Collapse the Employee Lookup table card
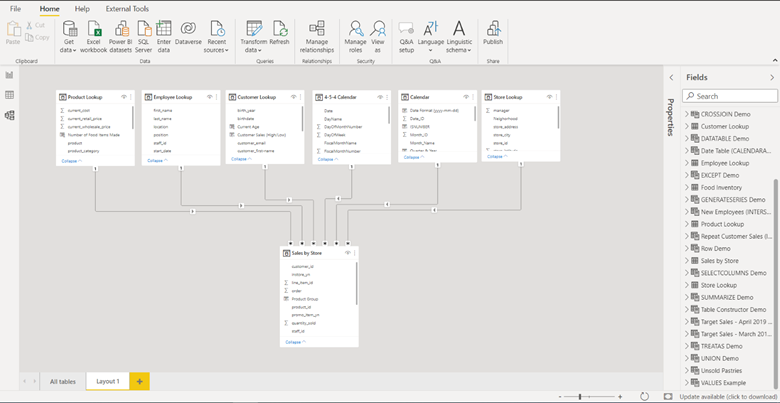 click(158, 161)
